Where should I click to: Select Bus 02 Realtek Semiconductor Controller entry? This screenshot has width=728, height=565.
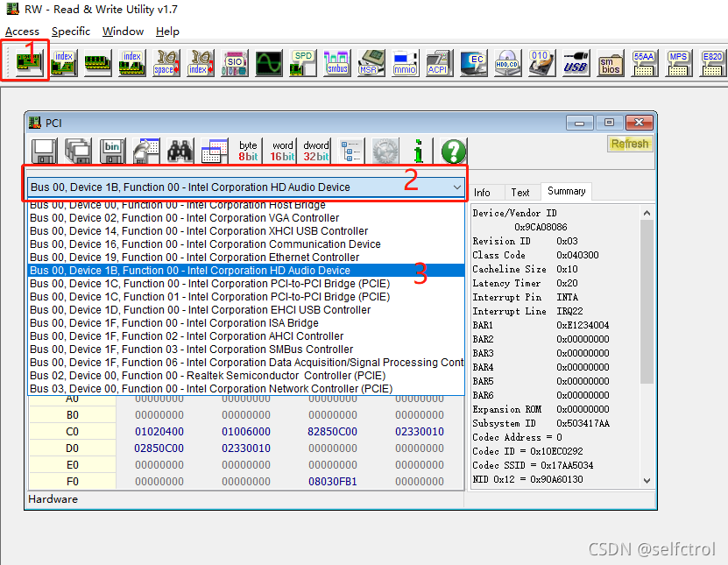246,375
